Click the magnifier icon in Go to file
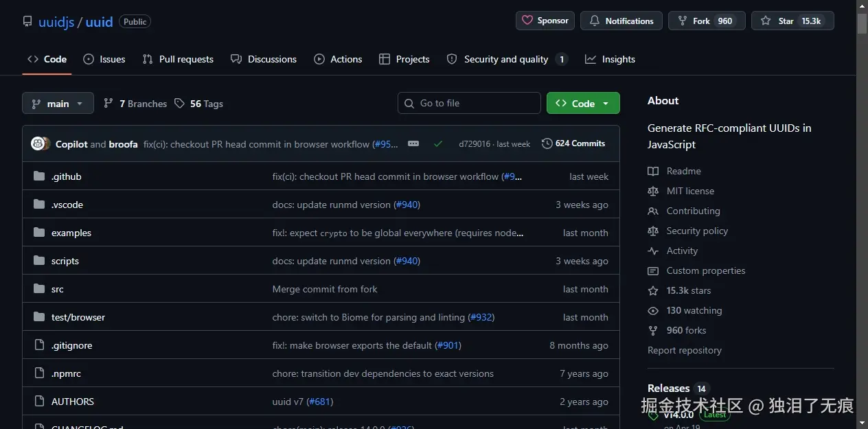 click(x=409, y=103)
